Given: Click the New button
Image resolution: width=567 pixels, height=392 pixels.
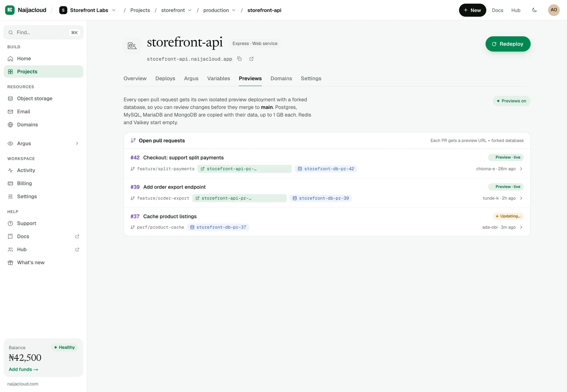Looking at the screenshot, I should tap(472, 10).
